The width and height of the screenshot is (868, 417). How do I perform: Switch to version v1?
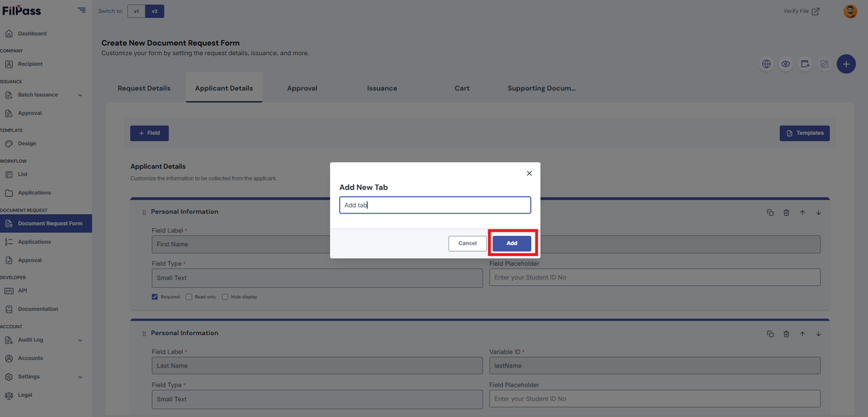coord(136,11)
